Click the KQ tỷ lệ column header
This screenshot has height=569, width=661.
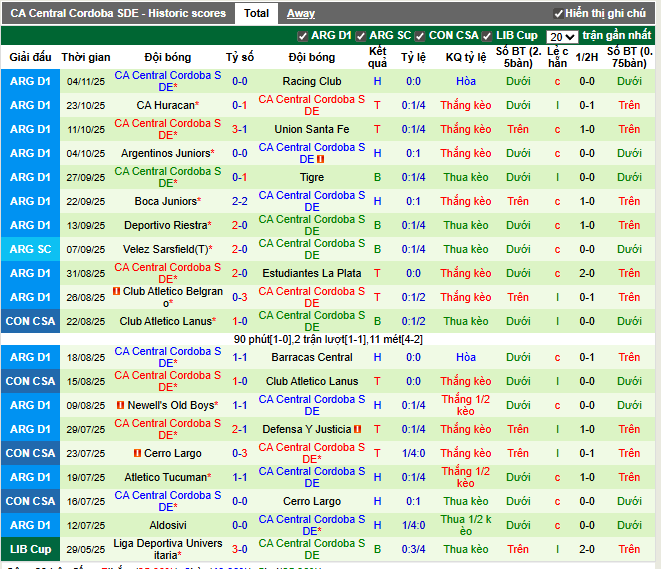point(466,57)
